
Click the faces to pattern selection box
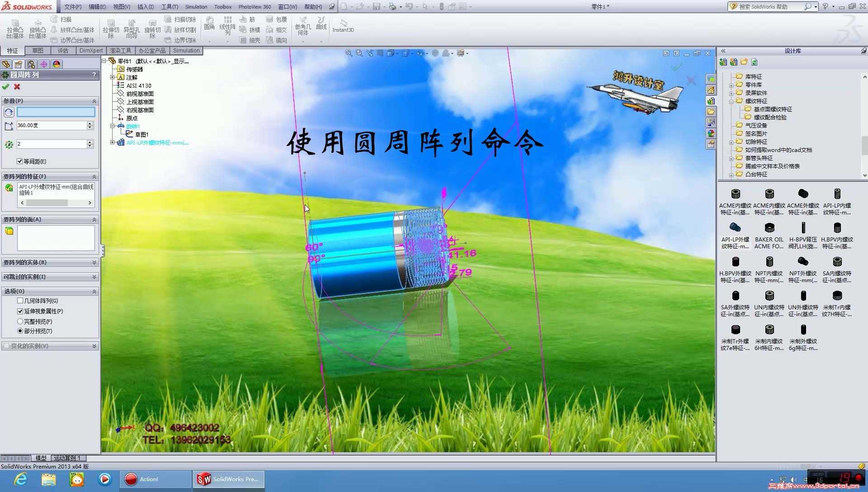coord(56,238)
